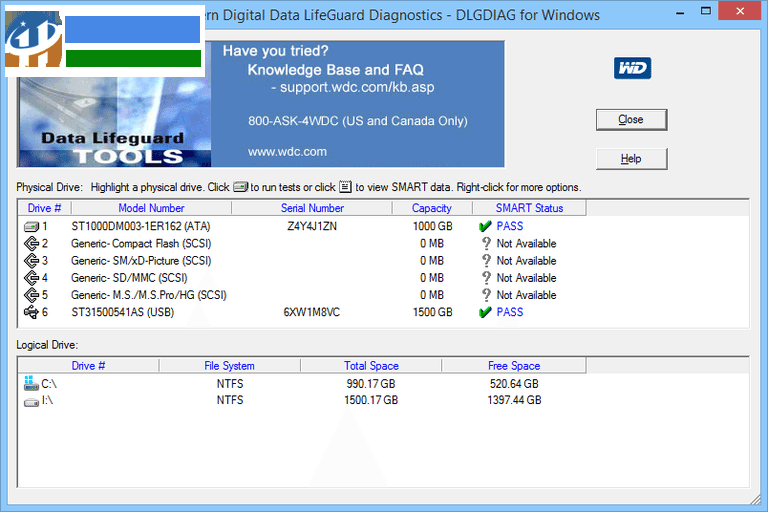Click the Close button
Image resolution: width=768 pixels, height=512 pixels.
631,120
